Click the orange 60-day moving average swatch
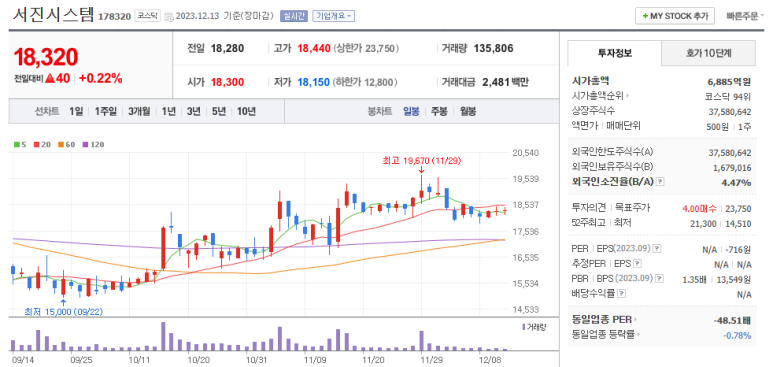 pos(60,145)
